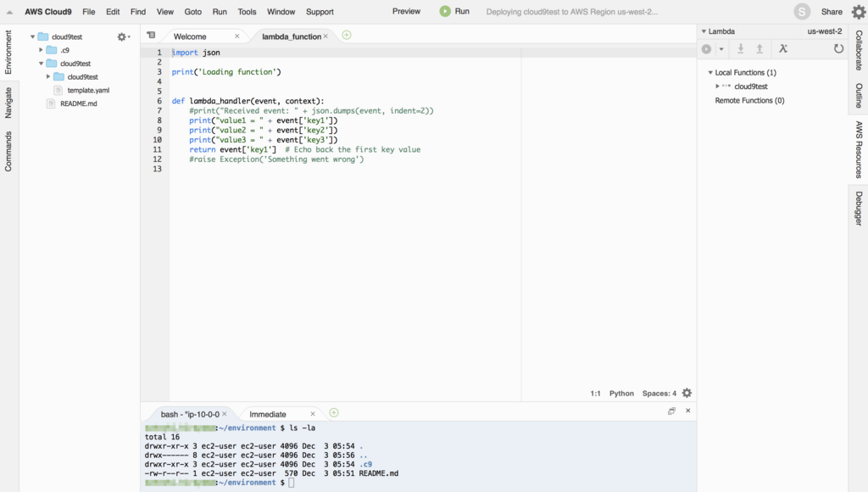Open the Find menu
This screenshot has width=868, height=492.
(x=138, y=12)
